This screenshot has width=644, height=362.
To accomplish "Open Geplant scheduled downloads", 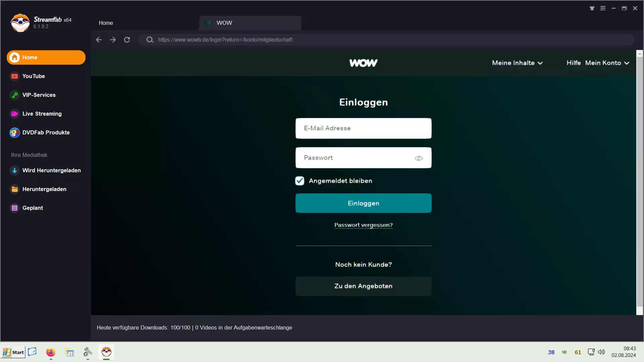I will pyautogui.click(x=46, y=208).
